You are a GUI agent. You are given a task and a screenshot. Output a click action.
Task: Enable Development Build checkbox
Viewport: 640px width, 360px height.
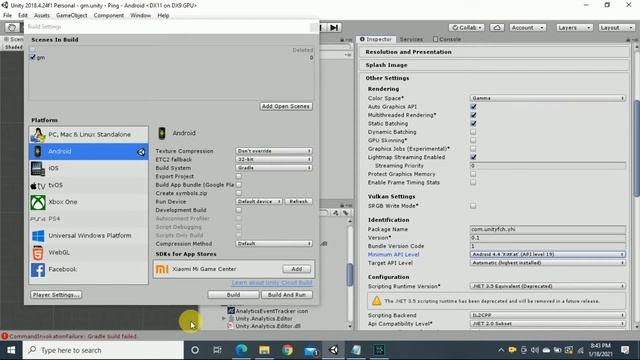(x=238, y=210)
